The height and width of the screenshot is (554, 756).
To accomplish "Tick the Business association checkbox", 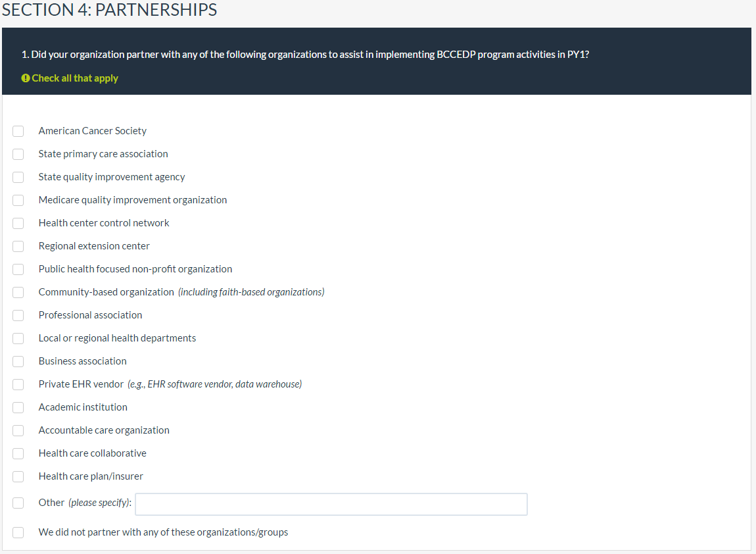I will (18, 361).
